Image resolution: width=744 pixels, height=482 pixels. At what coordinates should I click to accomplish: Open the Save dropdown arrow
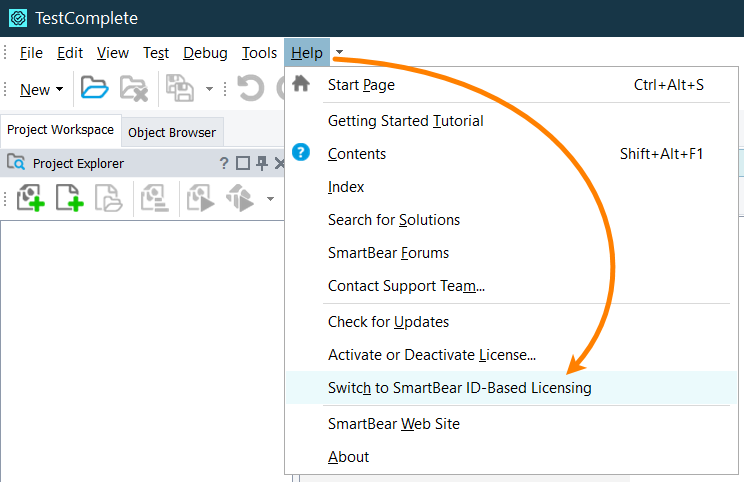pyautogui.click(x=209, y=89)
